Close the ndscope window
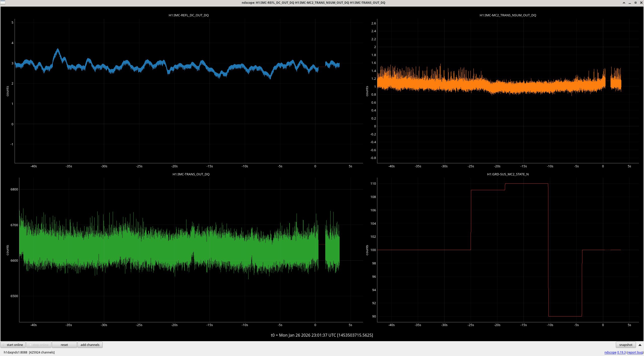This screenshot has height=356, width=644. tap(641, 3)
